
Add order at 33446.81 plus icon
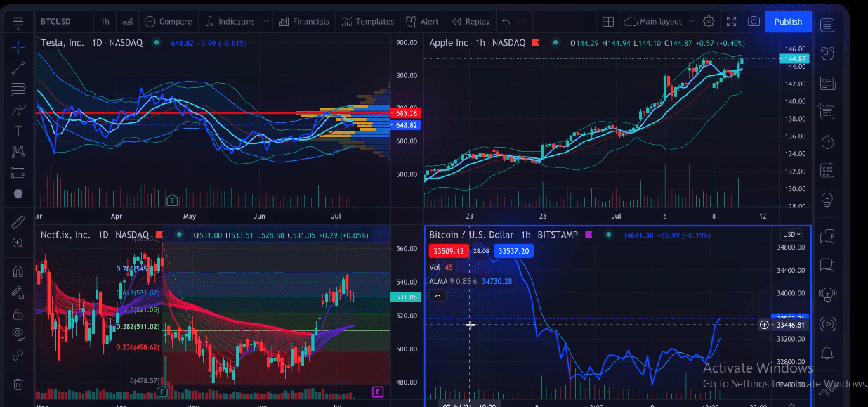coord(764,325)
